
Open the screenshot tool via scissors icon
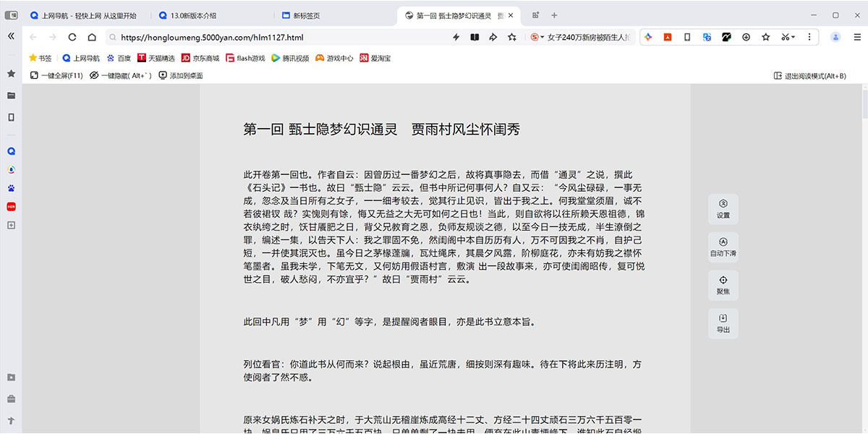click(x=785, y=36)
